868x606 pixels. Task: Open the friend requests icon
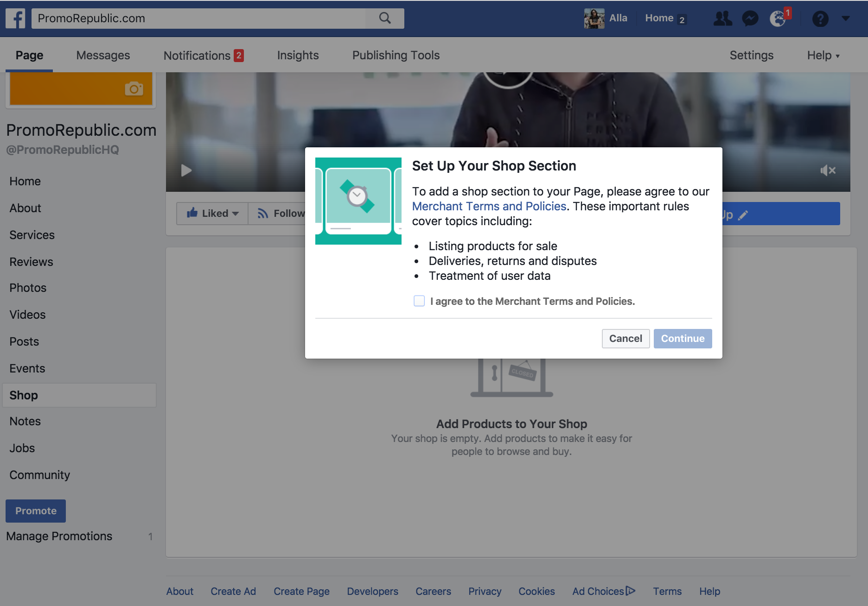(722, 19)
